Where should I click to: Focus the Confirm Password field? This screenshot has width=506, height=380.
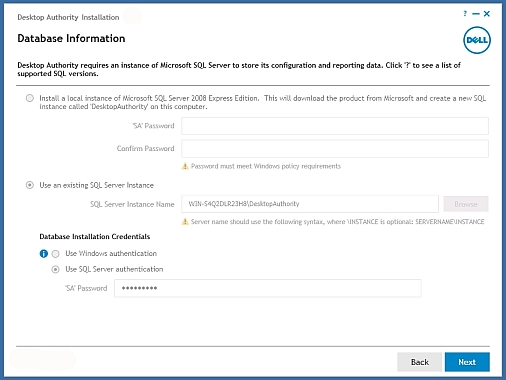click(x=335, y=149)
